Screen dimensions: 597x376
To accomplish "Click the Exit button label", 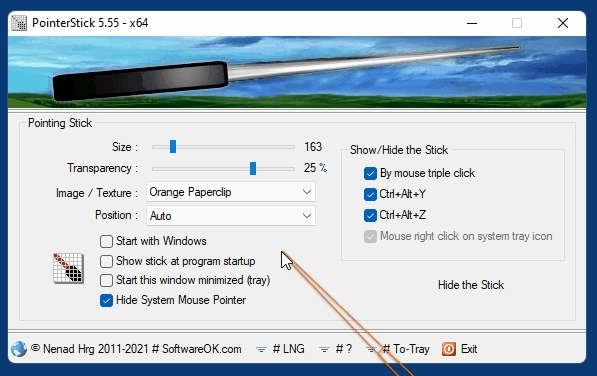I will tap(469, 349).
